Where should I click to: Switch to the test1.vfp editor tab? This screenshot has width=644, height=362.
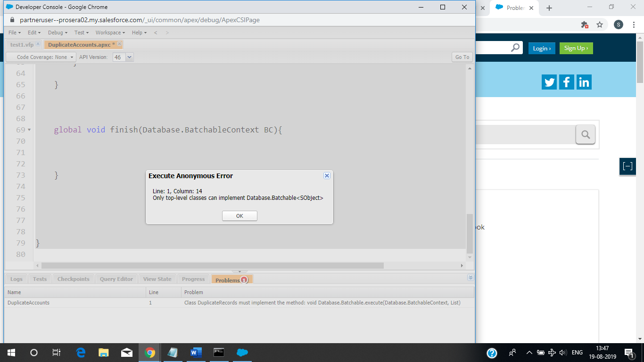point(22,44)
